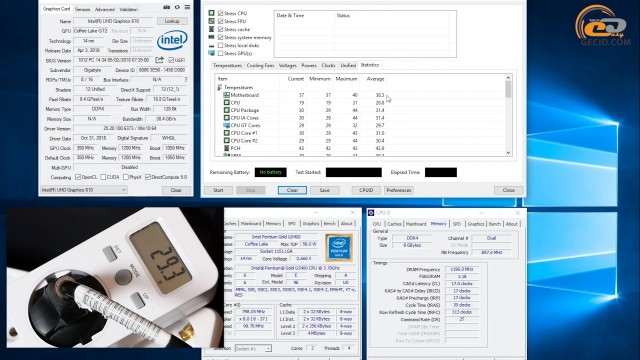Click the Stress CPU chip icon

pos(211,13)
